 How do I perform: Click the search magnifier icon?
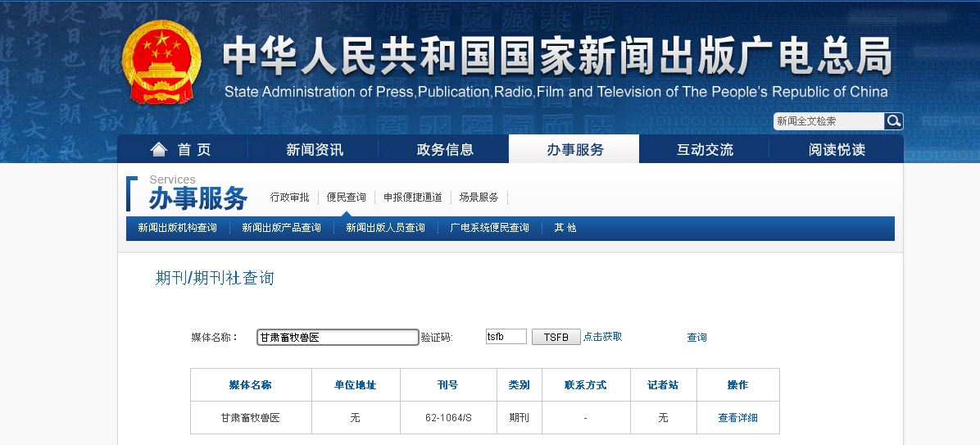(x=893, y=121)
